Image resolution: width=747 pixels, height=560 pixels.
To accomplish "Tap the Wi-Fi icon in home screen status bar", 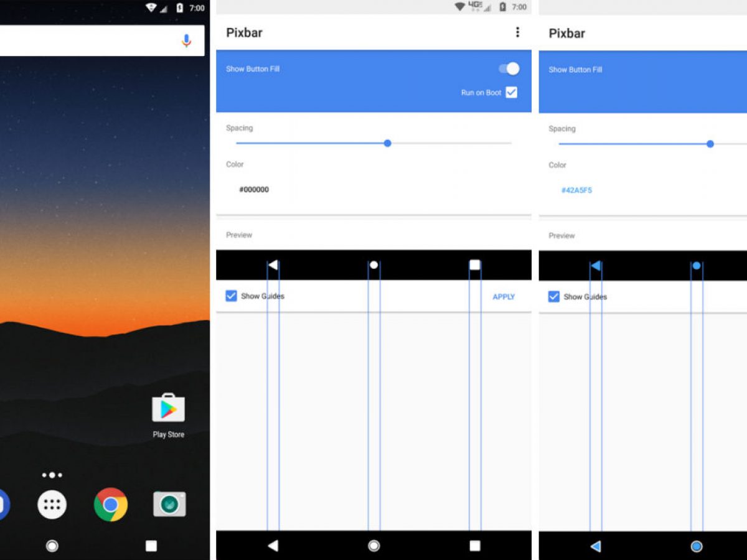I will point(151,7).
